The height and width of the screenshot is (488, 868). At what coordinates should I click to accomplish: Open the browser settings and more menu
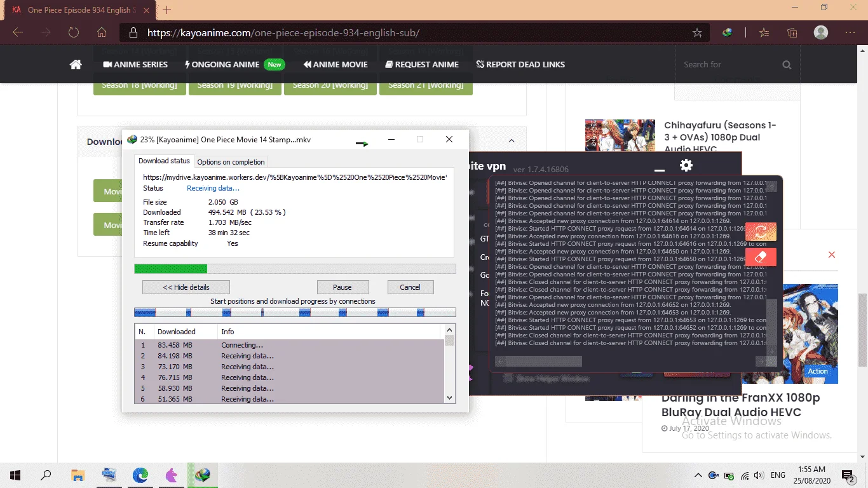tap(850, 32)
